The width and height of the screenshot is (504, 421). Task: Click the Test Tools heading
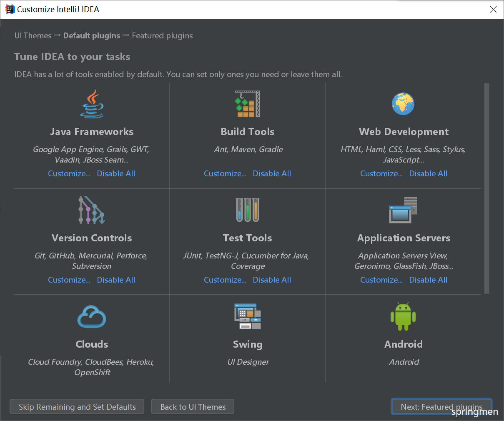[x=248, y=238]
